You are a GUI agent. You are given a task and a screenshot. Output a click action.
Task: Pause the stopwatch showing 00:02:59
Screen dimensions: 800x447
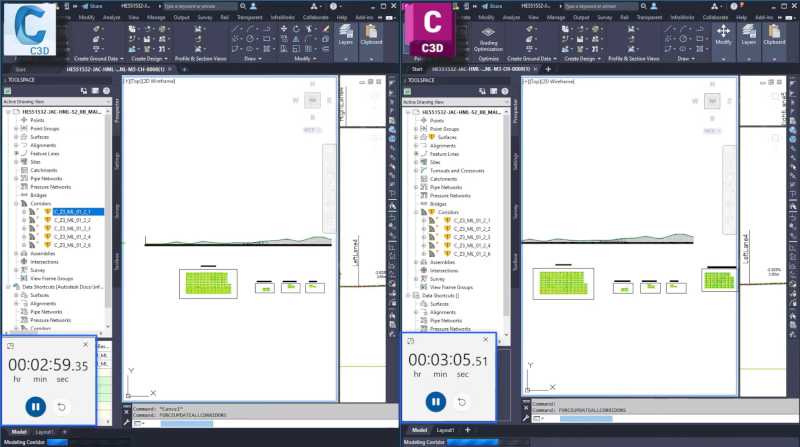(x=36, y=407)
